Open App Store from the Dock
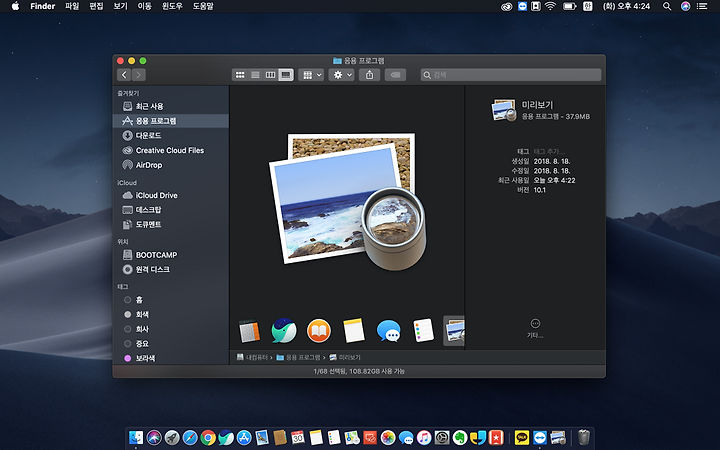Image resolution: width=720 pixels, height=450 pixels. (244, 438)
